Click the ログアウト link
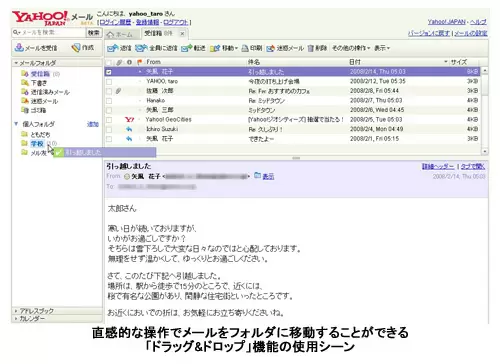The image size is (500, 364). [x=176, y=22]
